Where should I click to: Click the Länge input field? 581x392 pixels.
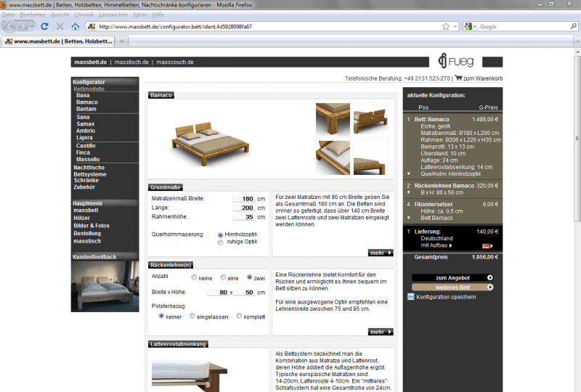coord(243,208)
